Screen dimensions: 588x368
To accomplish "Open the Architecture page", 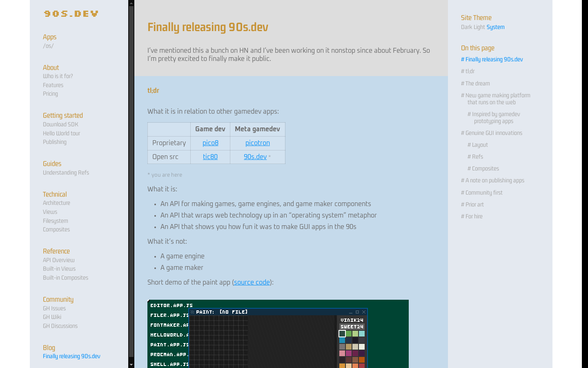I will click(x=56, y=203).
